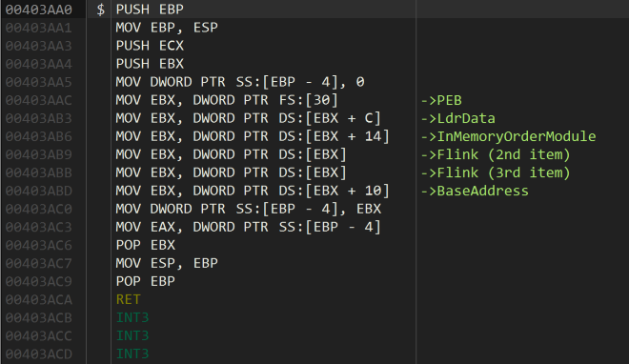
Task: Select address 00403ACD row
Action: 314,354
